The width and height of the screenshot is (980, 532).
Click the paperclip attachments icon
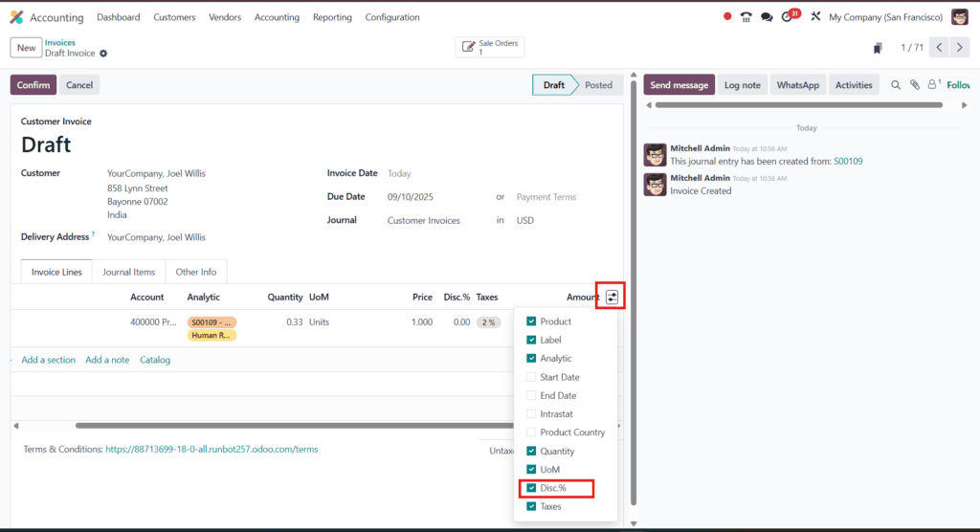click(x=914, y=85)
